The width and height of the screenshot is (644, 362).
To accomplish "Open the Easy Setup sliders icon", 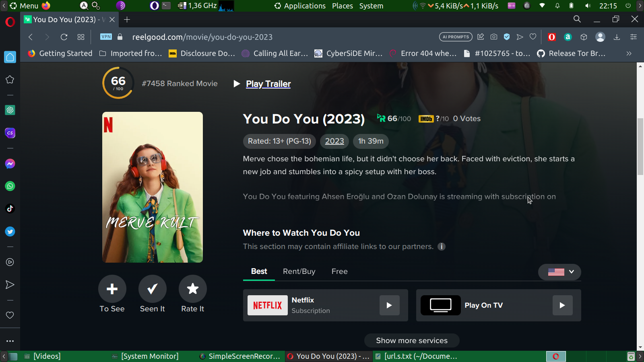I will click(634, 37).
